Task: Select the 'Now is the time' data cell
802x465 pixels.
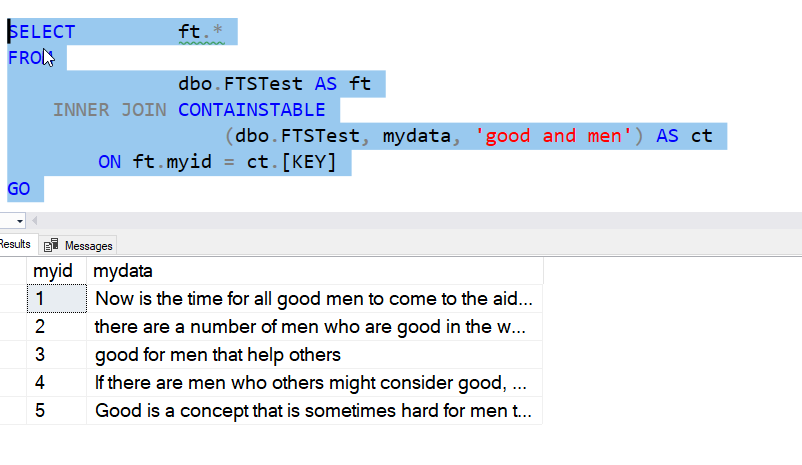Action: pos(313,298)
